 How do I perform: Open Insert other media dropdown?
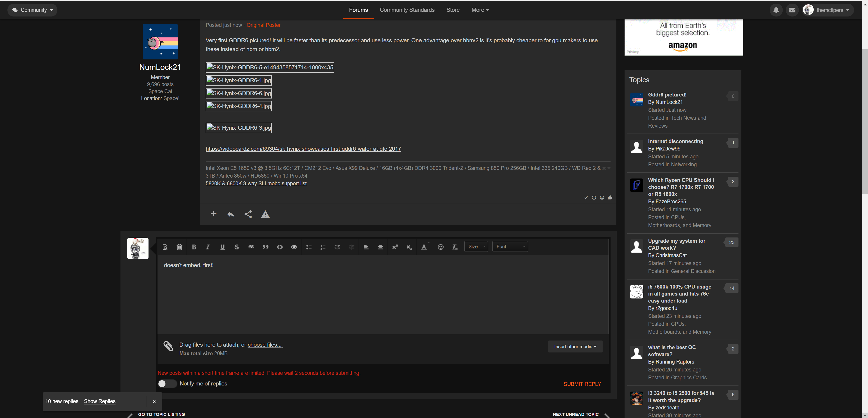[x=575, y=347]
